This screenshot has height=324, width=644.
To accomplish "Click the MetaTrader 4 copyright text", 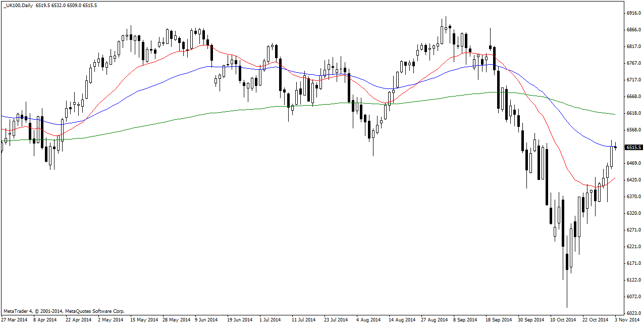I will tap(64, 311).
